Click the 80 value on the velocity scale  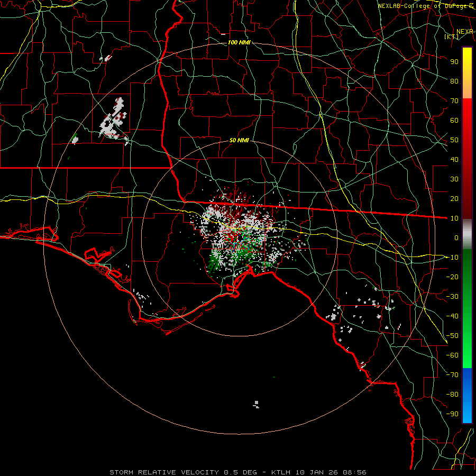pos(454,81)
